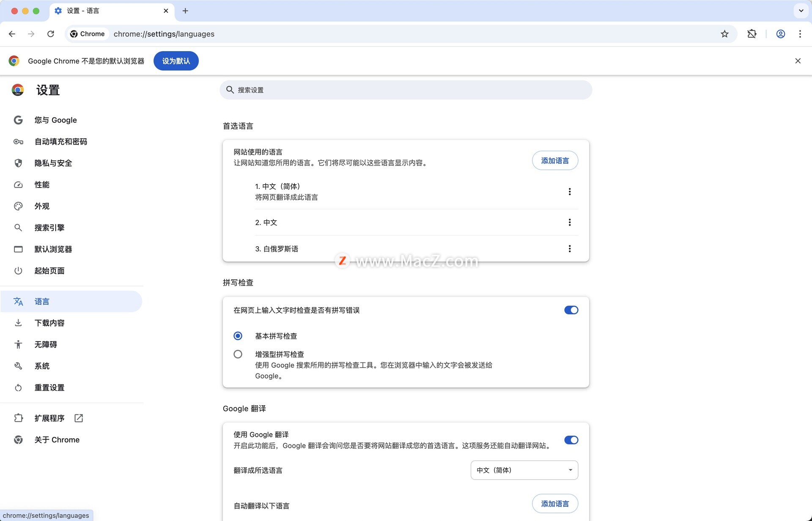Click the key icon for passwords
The image size is (812, 521).
coord(18,142)
